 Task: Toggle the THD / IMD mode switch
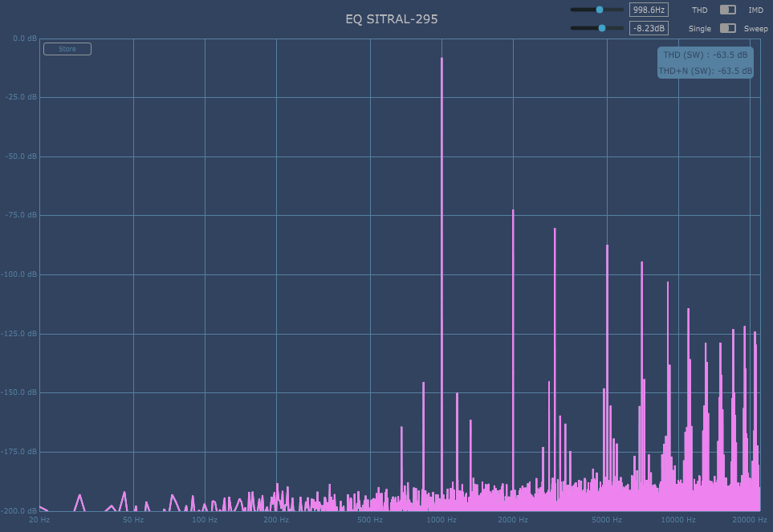(727, 10)
